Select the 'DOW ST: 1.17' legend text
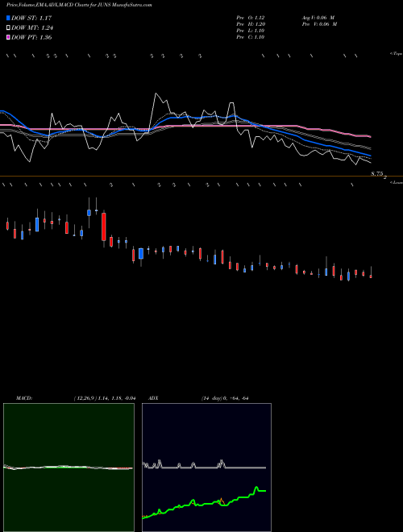Viewport: 403px width, 532px height. 31,18
